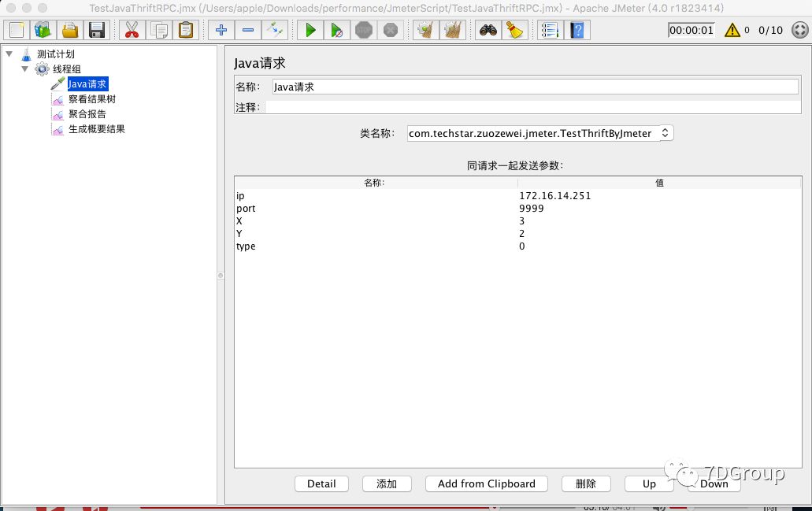Click value 2 in Y row
812x511 pixels.
pyautogui.click(x=659, y=234)
